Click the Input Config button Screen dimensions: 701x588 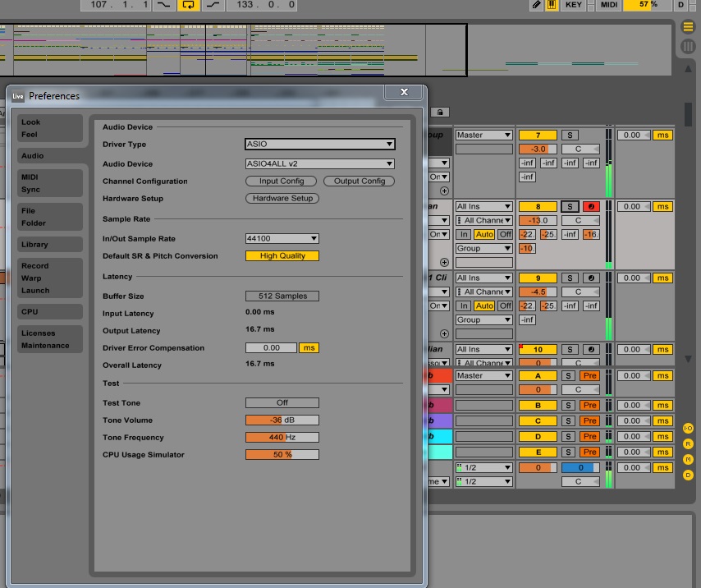click(x=282, y=181)
